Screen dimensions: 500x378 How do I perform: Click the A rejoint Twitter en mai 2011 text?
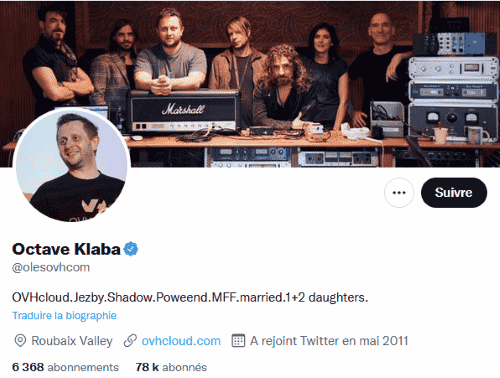[329, 341]
